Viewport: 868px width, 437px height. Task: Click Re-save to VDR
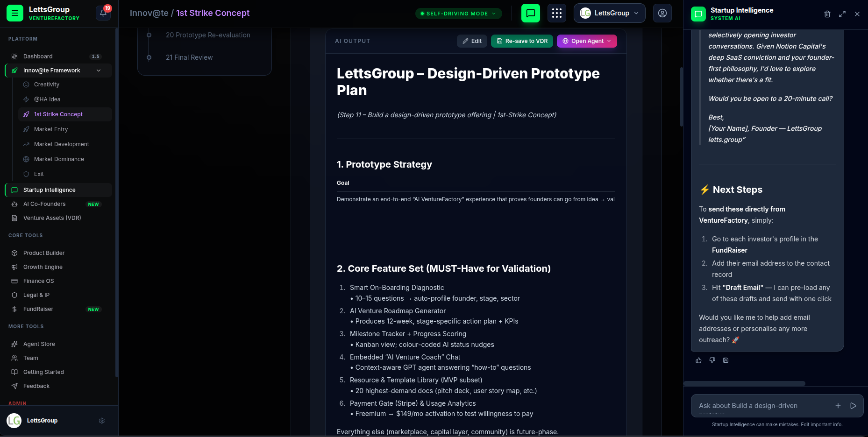(522, 41)
